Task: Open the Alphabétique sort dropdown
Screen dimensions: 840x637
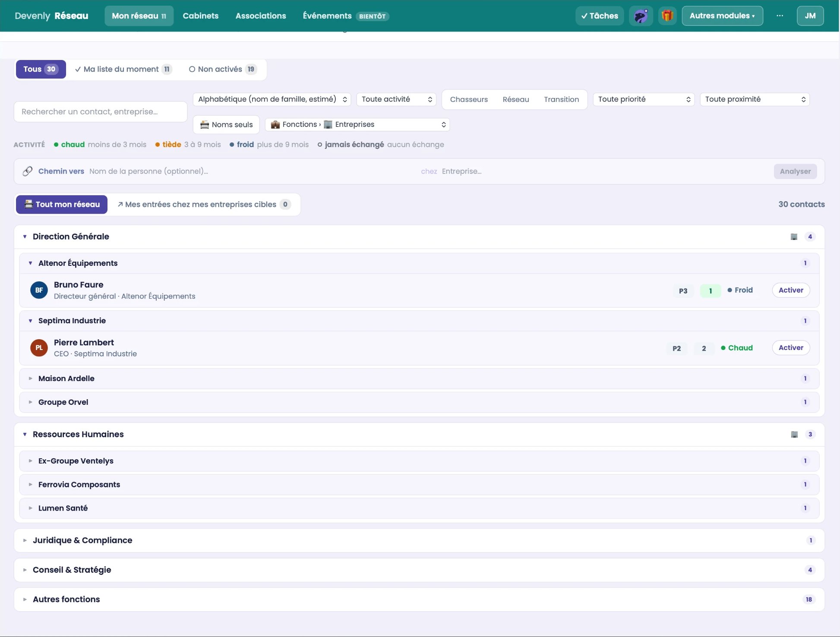Action: click(x=272, y=99)
